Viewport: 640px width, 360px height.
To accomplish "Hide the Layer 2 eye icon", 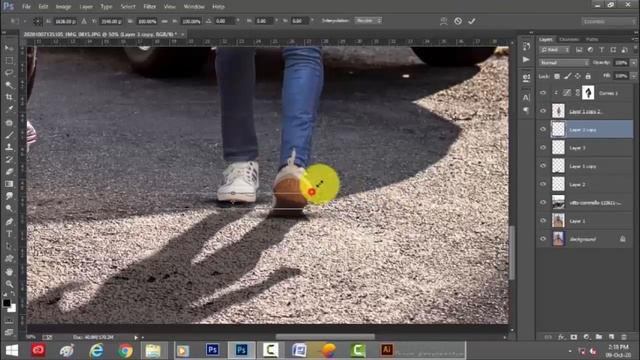I will click(x=543, y=184).
